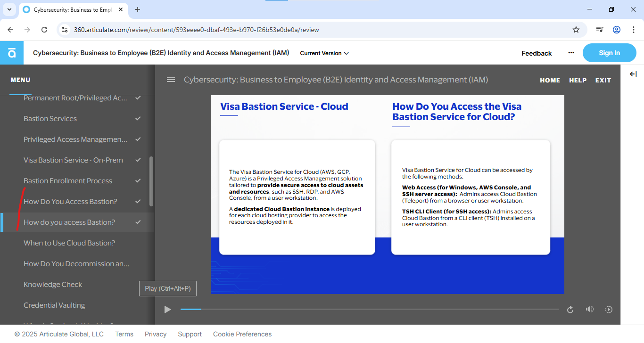
Task: Open the Chrome three-dot menu
Action: [633, 30]
